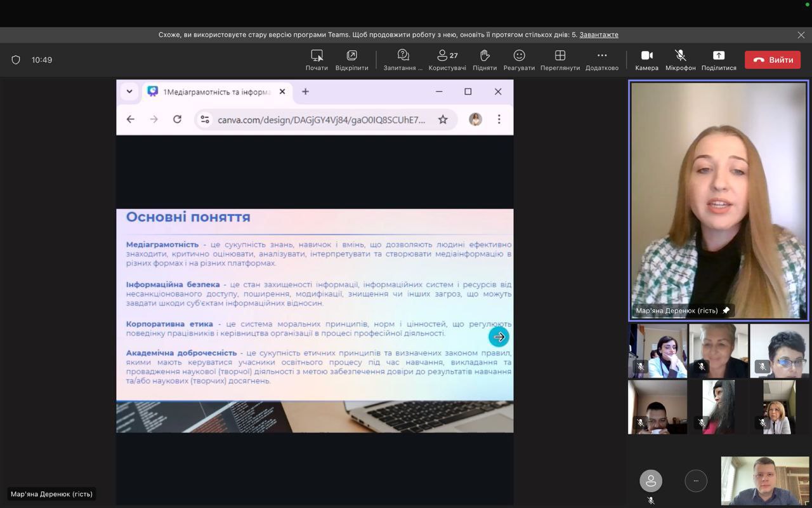Open the Переглянути view layout menu
The image size is (812, 508).
click(x=560, y=60)
